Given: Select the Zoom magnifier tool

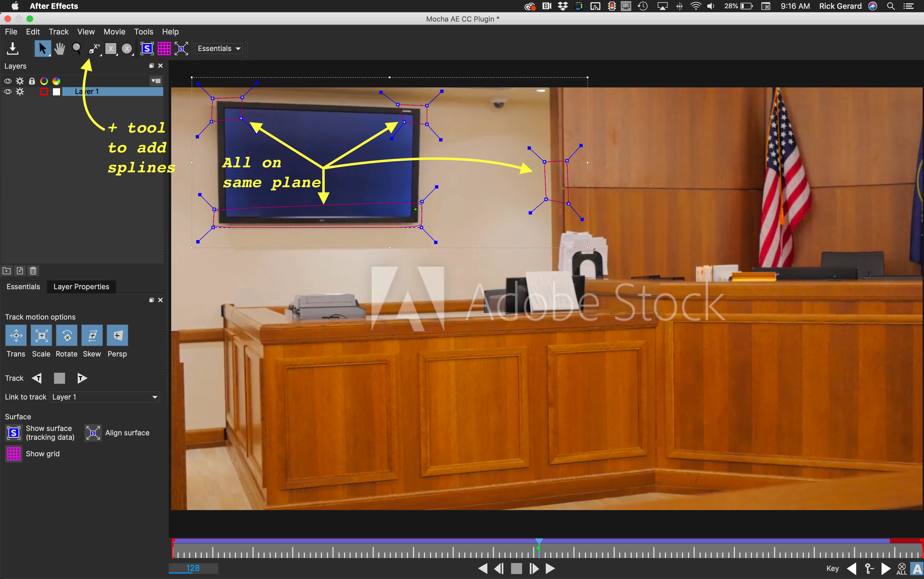Looking at the screenshot, I should coord(77,49).
